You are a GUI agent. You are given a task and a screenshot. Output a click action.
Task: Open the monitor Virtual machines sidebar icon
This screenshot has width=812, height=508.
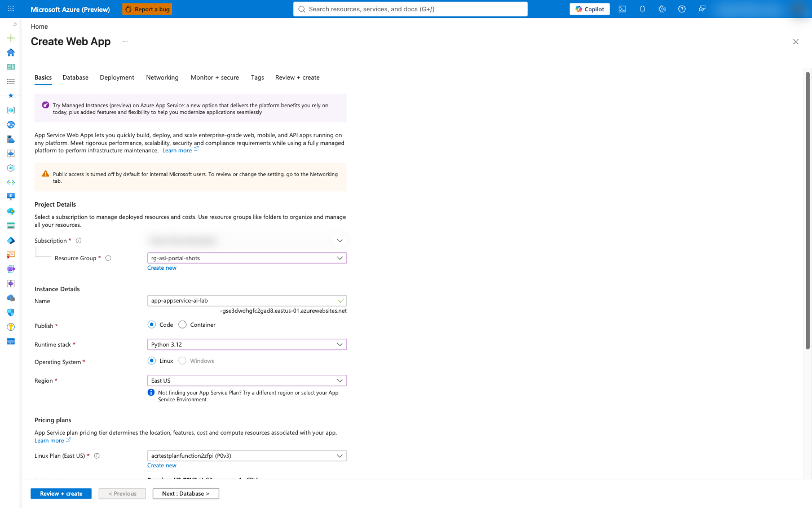[11, 197]
